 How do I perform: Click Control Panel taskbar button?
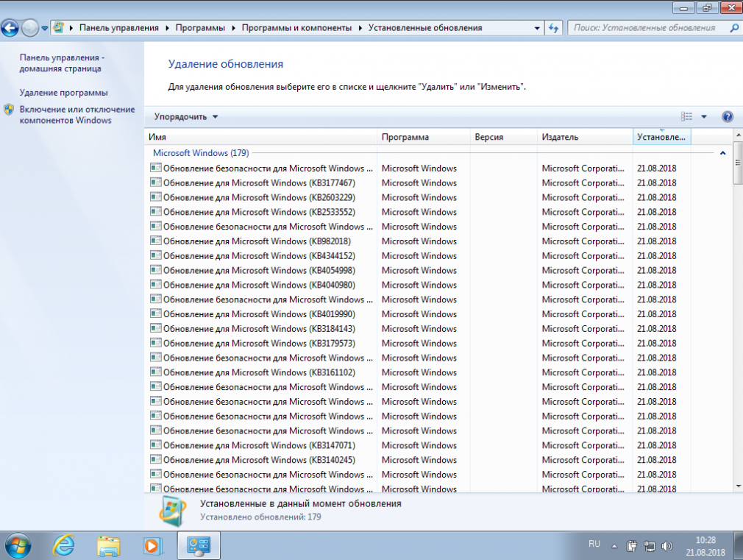tap(199, 546)
